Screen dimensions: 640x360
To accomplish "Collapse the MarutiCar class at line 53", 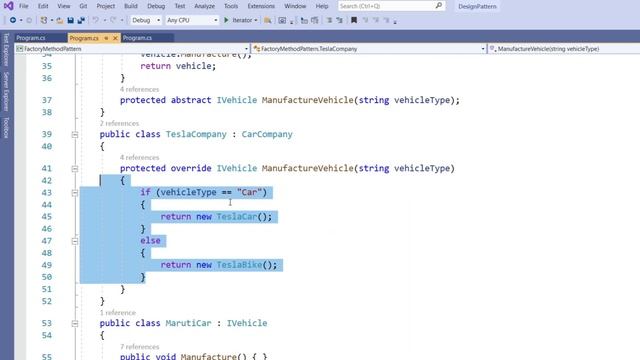I will 75,323.
